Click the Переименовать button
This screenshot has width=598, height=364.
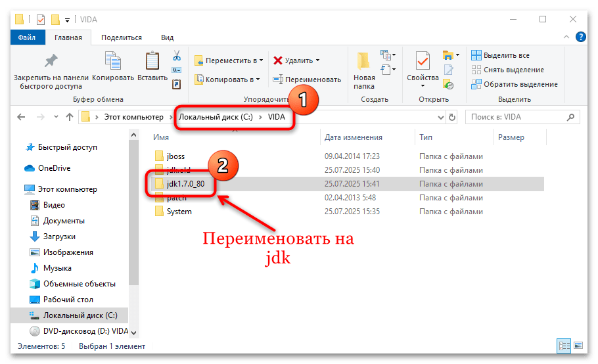pos(307,80)
